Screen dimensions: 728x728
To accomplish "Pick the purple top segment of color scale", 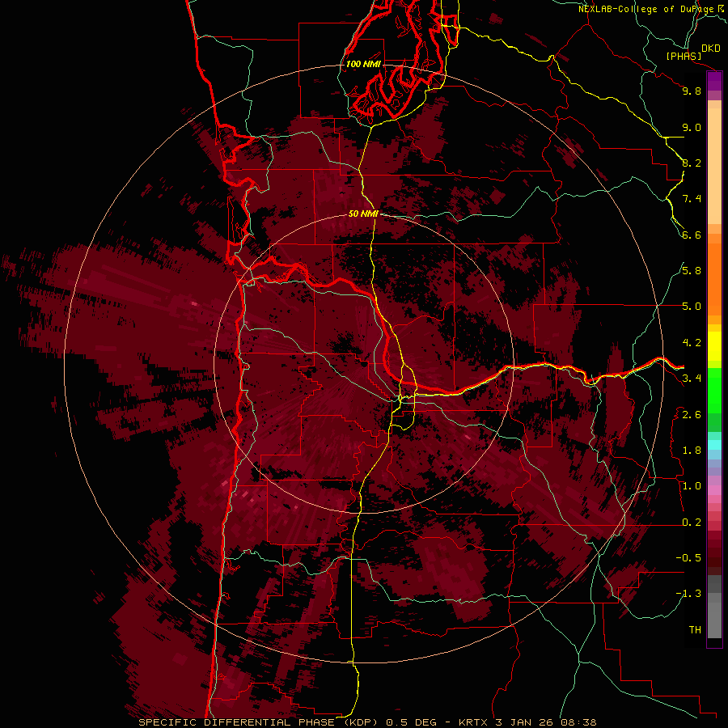I will tap(714, 82).
